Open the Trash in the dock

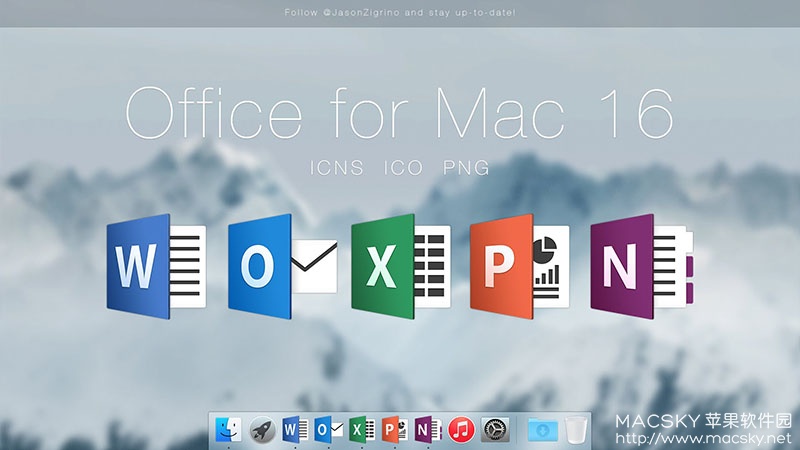[x=576, y=430]
